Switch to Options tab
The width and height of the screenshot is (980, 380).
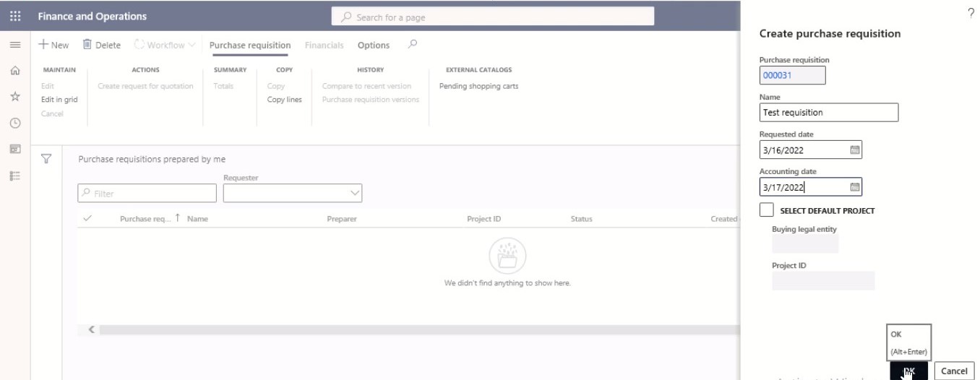tap(374, 45)
